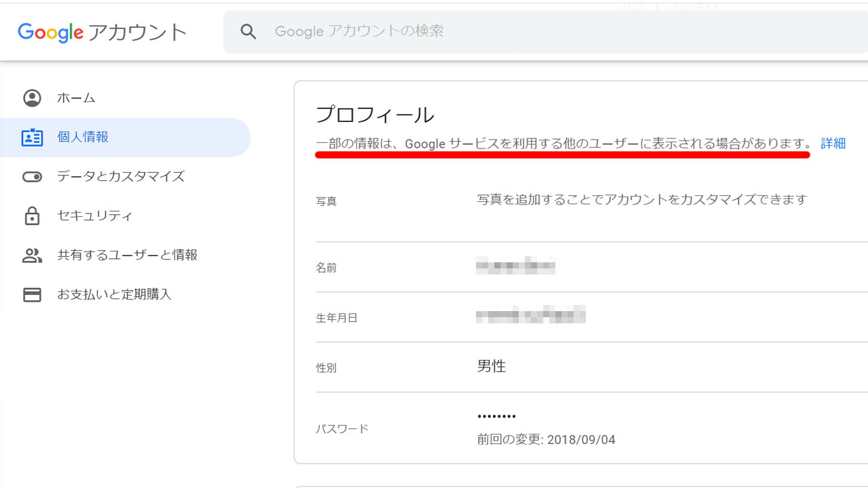Open the 名前 row
This screenshot has height=488, width=868.
click(x=592, y=267)
